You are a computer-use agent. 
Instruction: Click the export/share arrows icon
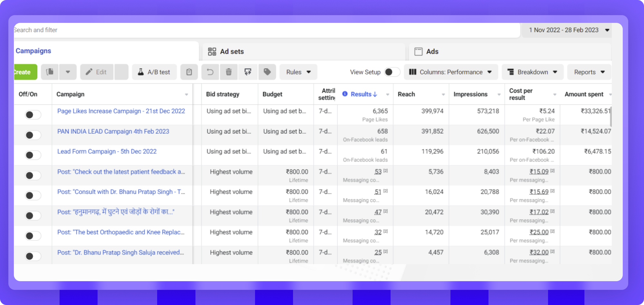click(248, 72)
